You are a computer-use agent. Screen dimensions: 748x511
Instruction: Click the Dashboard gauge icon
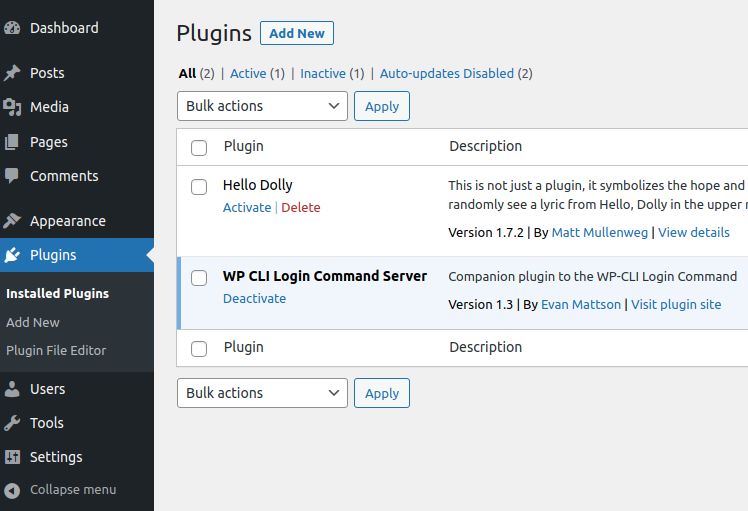[x=12, y=28]
